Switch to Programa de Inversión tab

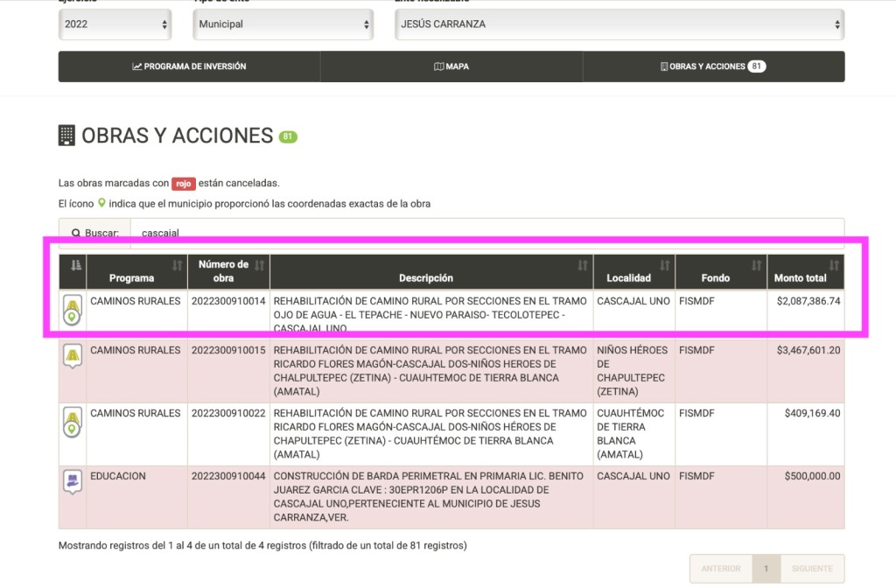tap(189, 66)
